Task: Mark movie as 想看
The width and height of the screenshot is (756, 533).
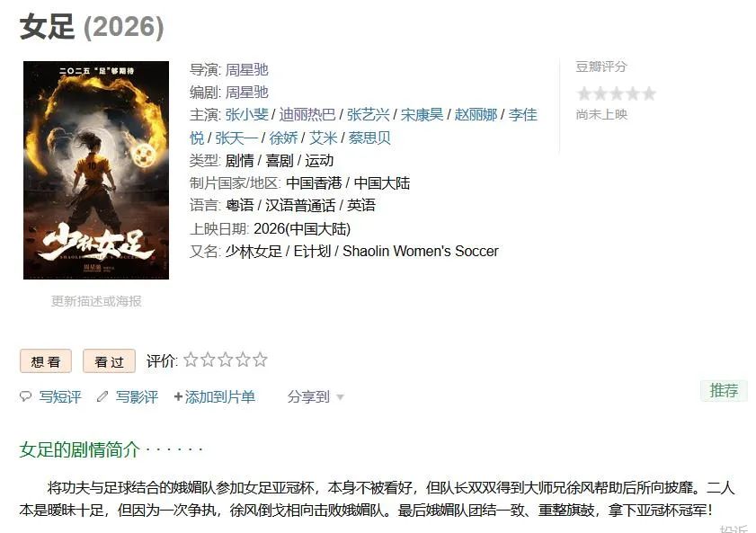Action: pos(46,361)
